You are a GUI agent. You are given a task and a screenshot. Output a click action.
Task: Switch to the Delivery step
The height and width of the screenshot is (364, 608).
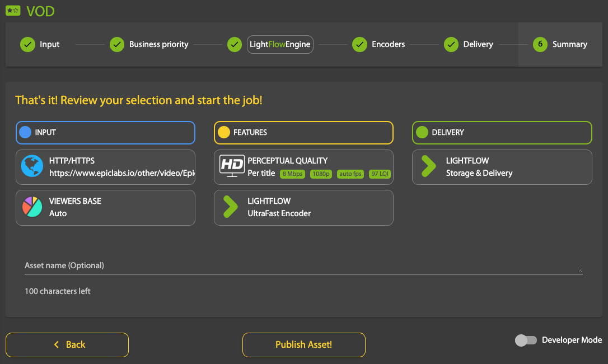tap(478, 44)
